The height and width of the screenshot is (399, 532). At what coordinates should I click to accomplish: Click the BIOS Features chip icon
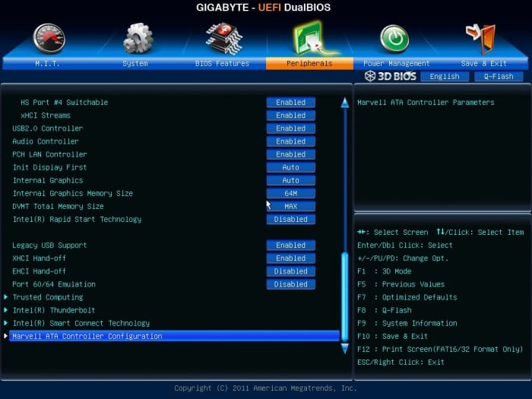point(224,38)
